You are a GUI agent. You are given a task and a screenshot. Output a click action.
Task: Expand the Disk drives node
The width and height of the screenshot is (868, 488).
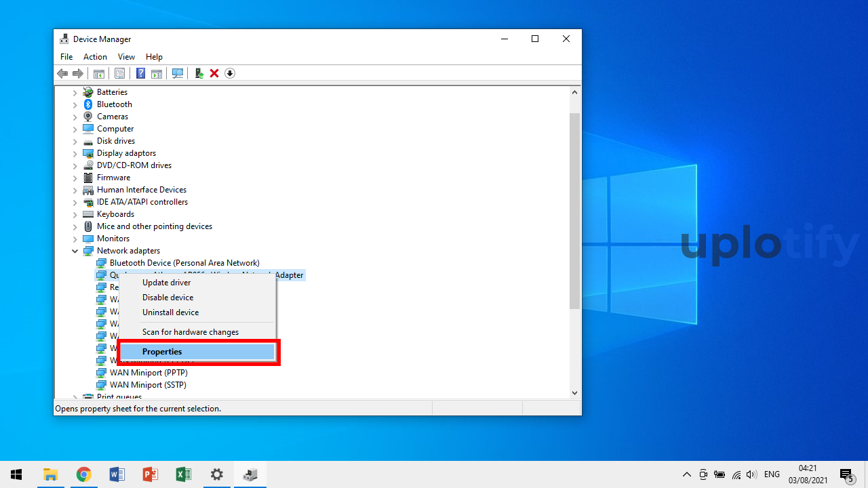click(75, 141)
